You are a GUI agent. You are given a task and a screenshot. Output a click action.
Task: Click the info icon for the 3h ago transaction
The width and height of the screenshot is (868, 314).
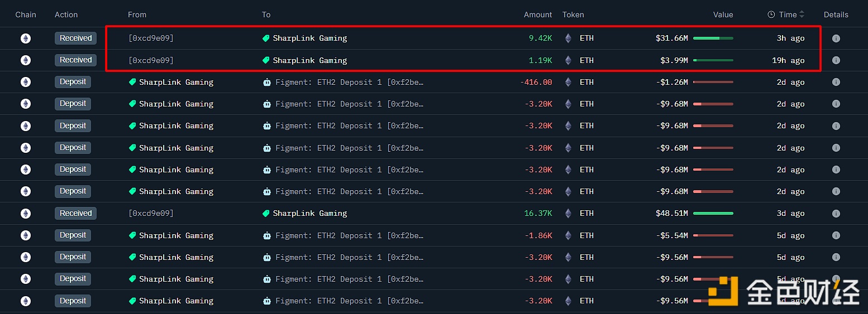836,38
